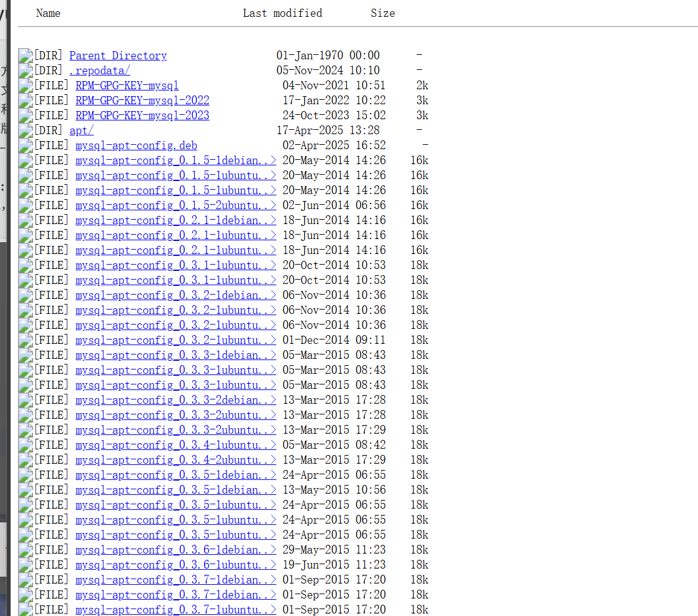Click the [FILE] label before mysql-apt-config.deb
698x616 pixels.
coord(52,145)
